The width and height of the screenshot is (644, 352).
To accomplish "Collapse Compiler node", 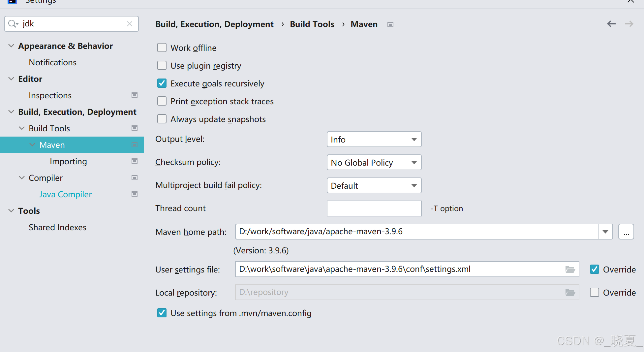I will (x=22, y=178).
